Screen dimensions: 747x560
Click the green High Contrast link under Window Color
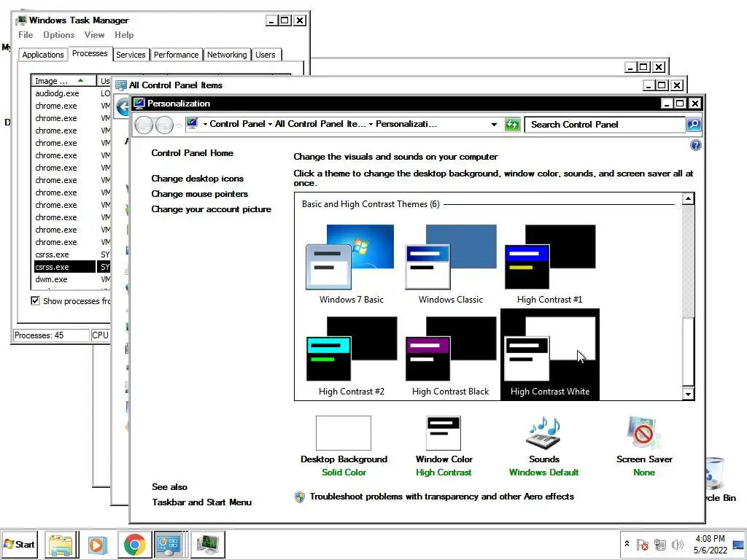tap(444, 472)
